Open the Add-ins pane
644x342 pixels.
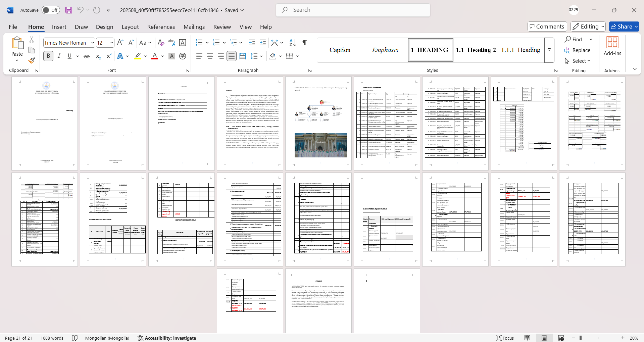click(x=612, y=46)
